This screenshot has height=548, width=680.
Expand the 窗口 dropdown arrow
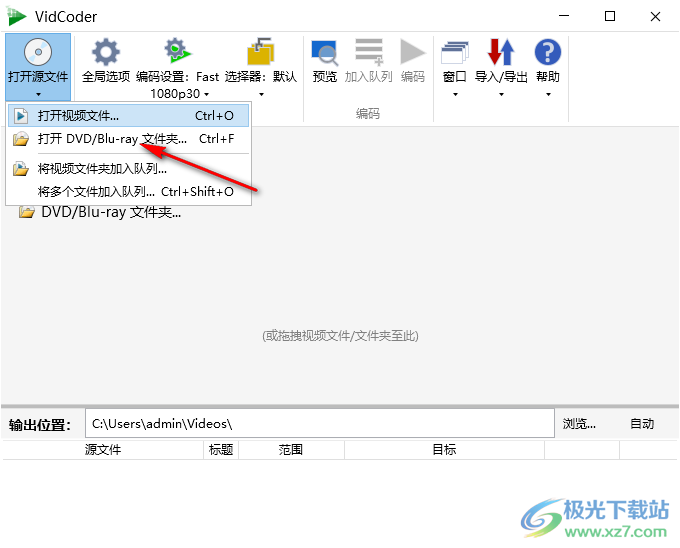(x=455, y=94)
